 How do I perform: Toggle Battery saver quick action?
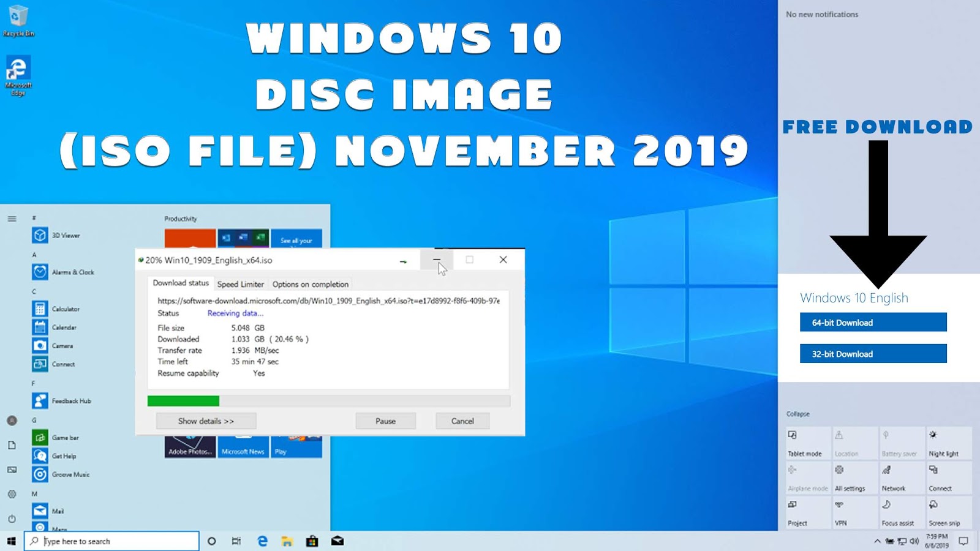click(x=902, y=443)
